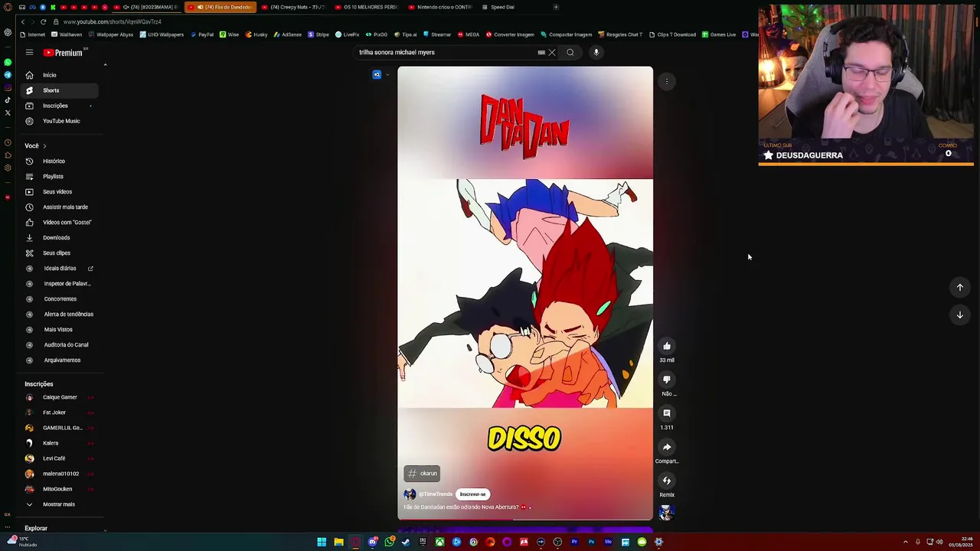Open the short's three-dot options menu
Screen dimensions: 980x551
pyautogui.click(x=667, y=81)
